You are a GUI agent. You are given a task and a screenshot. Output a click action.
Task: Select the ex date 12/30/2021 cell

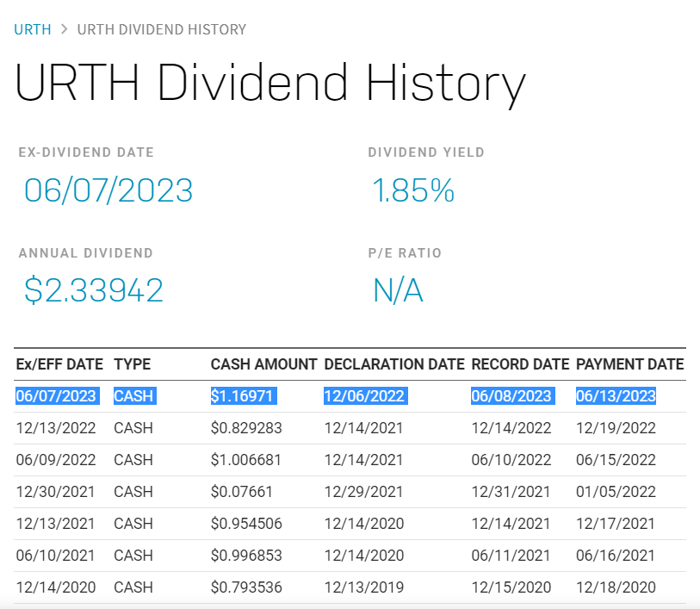click(55, 492)
